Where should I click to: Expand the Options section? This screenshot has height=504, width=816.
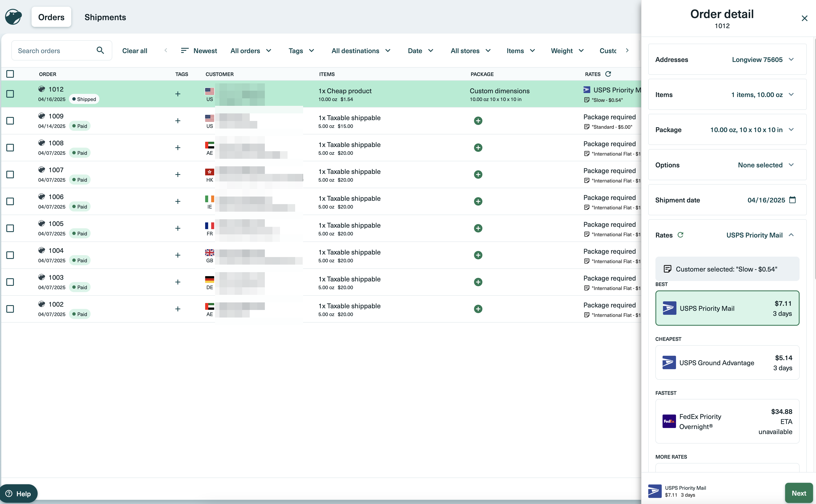(x=727, y=165)
